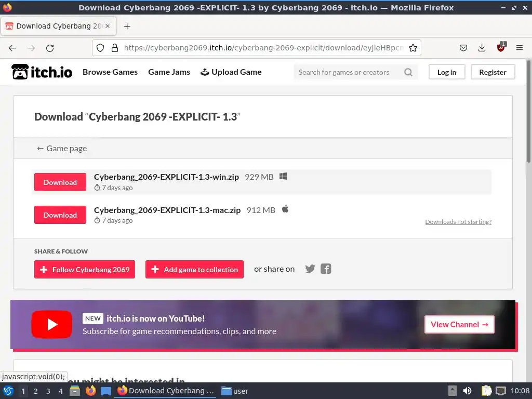Switch to workspace 4

pos(61,391)
